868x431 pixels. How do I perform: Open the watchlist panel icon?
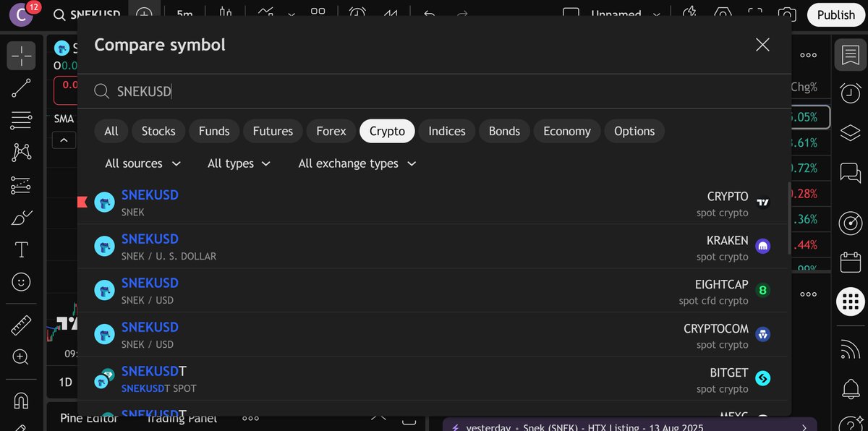[851, 55]
